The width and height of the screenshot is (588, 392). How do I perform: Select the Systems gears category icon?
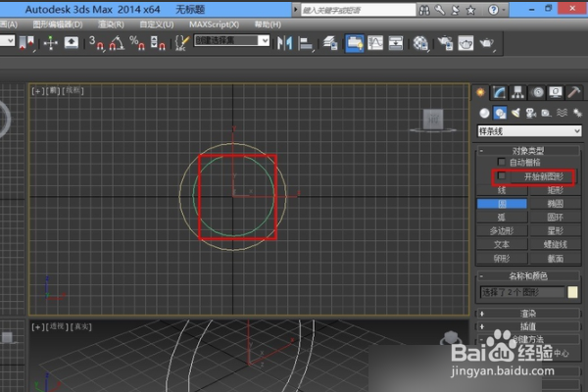(x=577, y=113)
